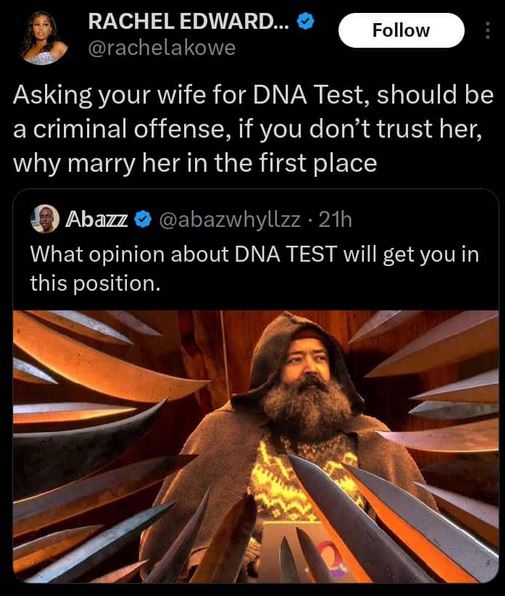Open Rachel Edward's profile picture
The width and height of the screenshot is (505, 596).
(x=42, y=37)
